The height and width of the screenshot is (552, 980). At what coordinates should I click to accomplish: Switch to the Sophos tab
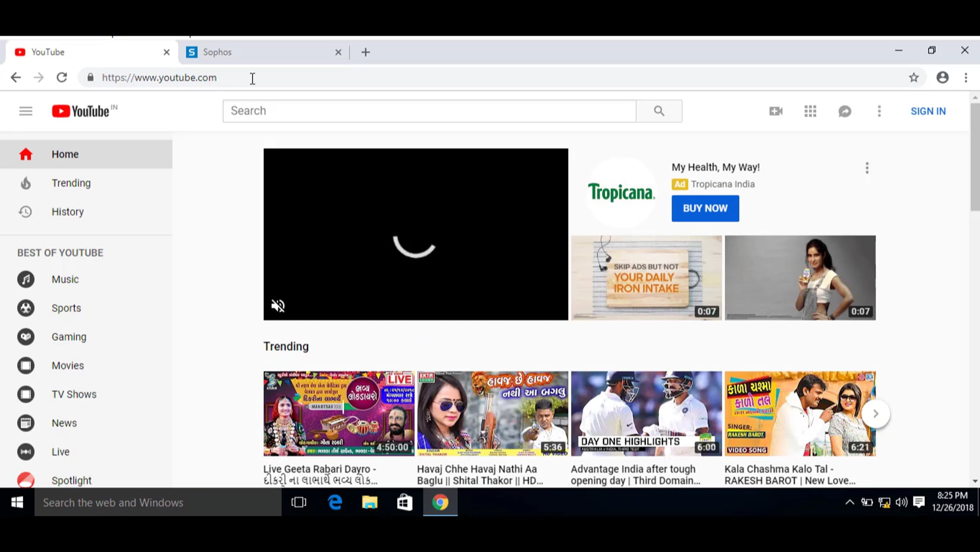[x=261, y=52]
